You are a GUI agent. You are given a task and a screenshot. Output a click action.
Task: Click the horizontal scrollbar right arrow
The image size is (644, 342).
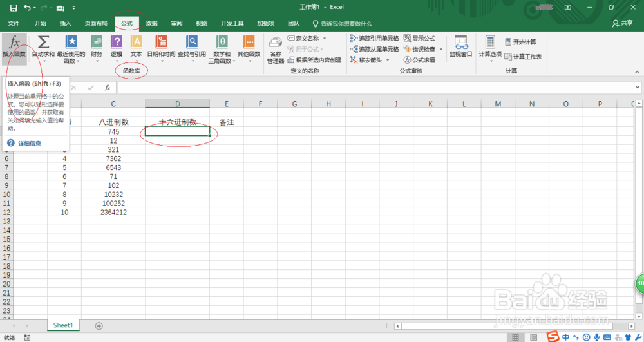tap(632, 326)
